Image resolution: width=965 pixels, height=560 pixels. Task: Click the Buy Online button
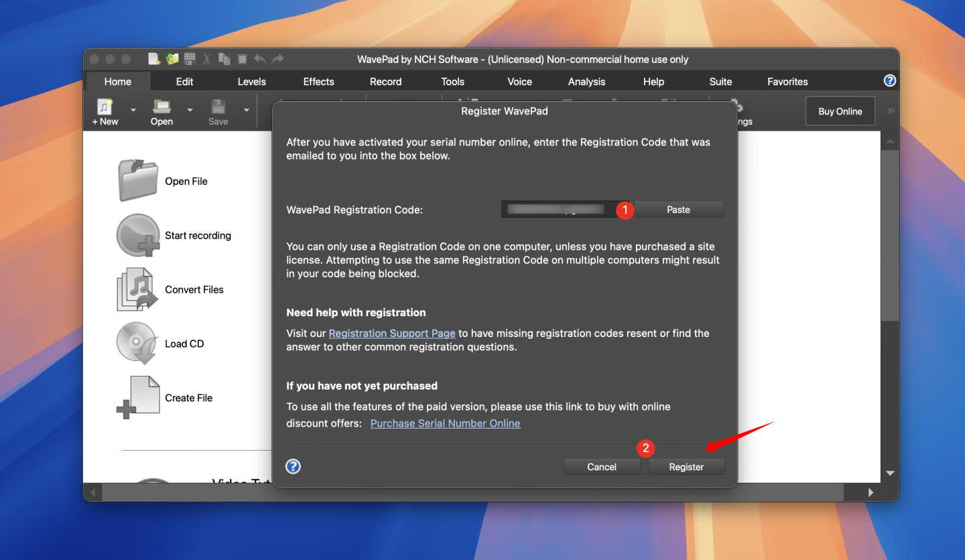(x=840, y=111)
